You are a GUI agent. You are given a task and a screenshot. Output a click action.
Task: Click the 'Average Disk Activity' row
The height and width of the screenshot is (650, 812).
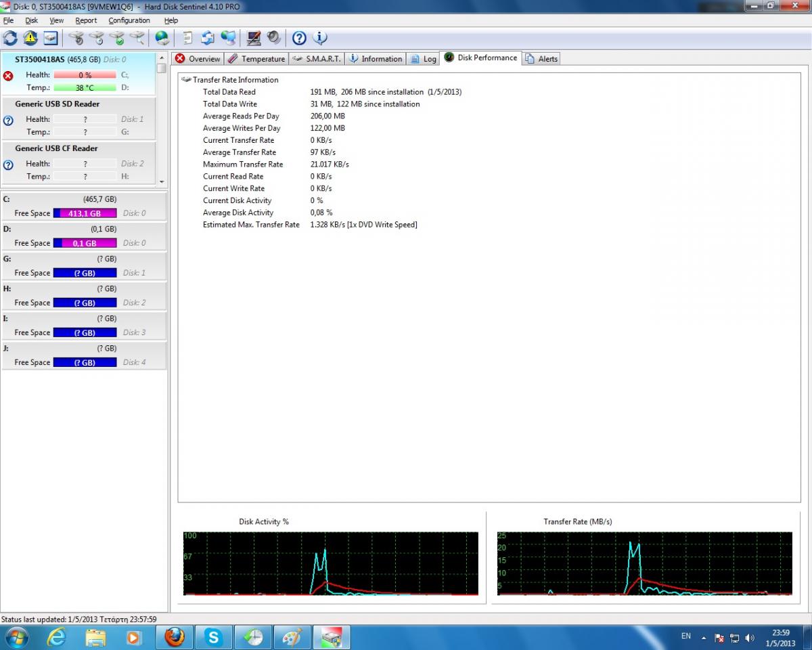[268, 213]
